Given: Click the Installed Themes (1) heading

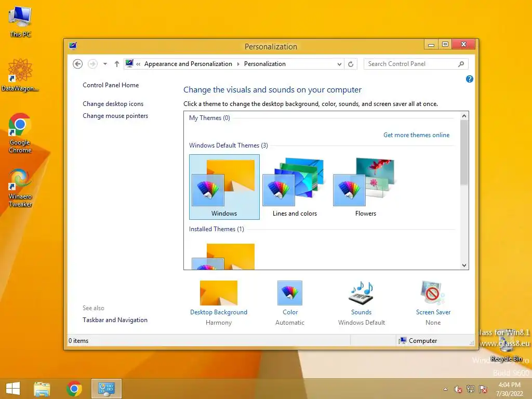Looking at the screenshot, I should [217, 229].
